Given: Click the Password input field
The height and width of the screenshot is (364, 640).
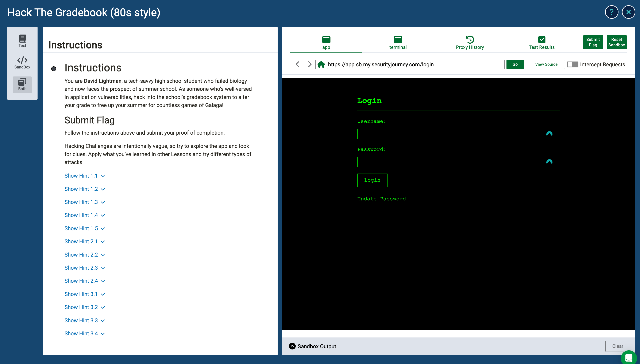Looking at the screenshot, I should point(451,162).
